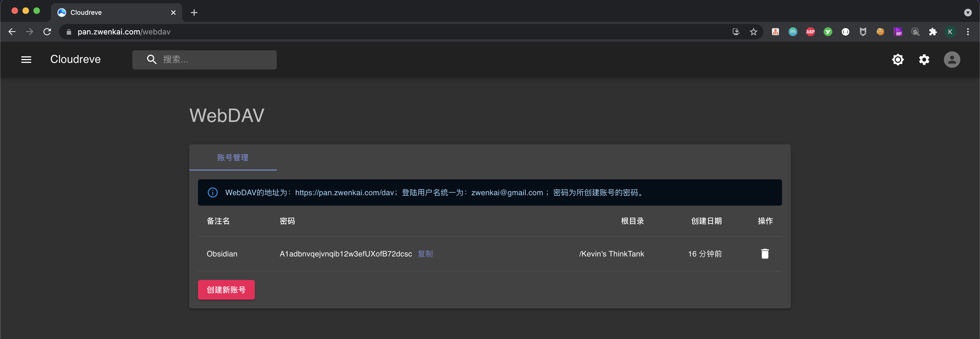Focus the Cloudreve search field
Screen dimensions: 980x339
tap(204, 60)
